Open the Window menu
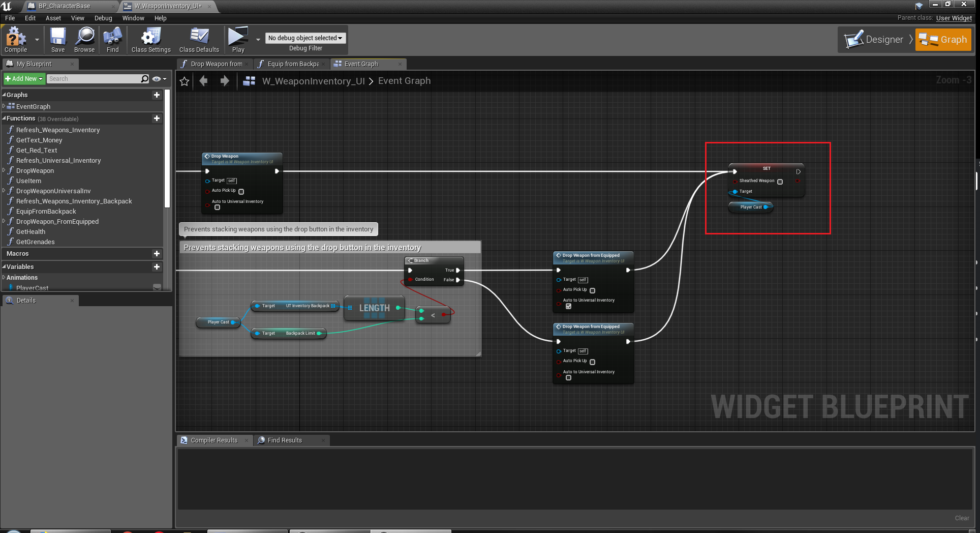This screenshot has height=533, width=980. pyautogui.click(x=133, y=18)
